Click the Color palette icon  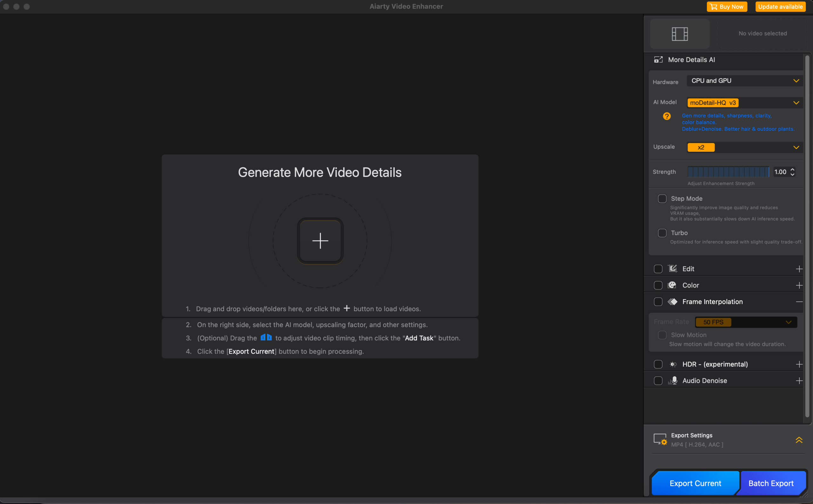click(x=672, y=285)
